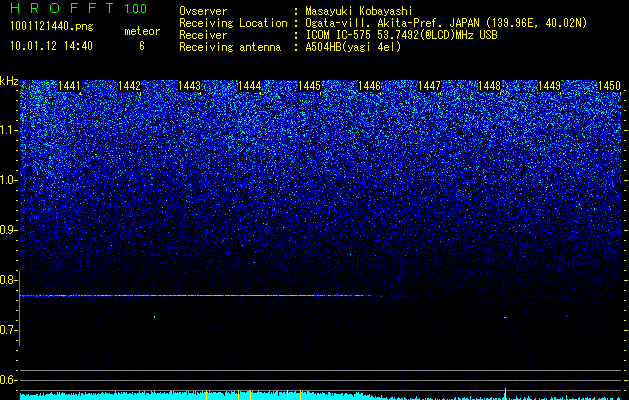Click the Receiving antenna label
629x400 pixels.
(230, 47)
